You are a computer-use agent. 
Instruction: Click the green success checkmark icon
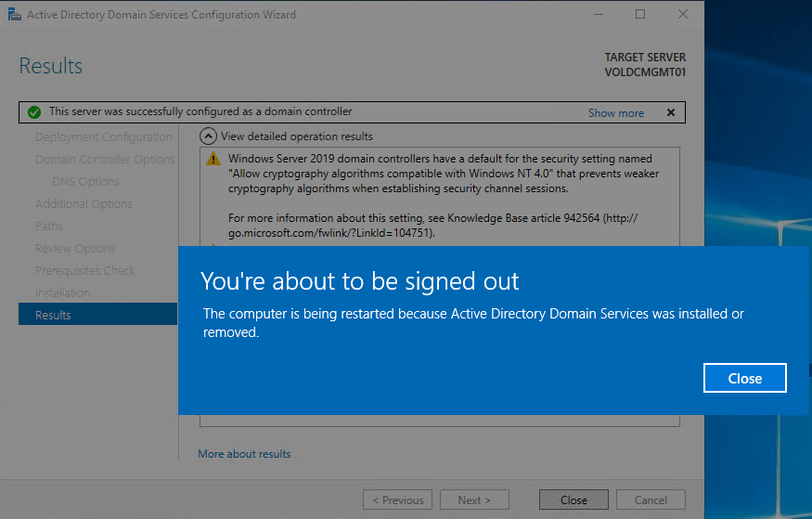tap(33, 112)
